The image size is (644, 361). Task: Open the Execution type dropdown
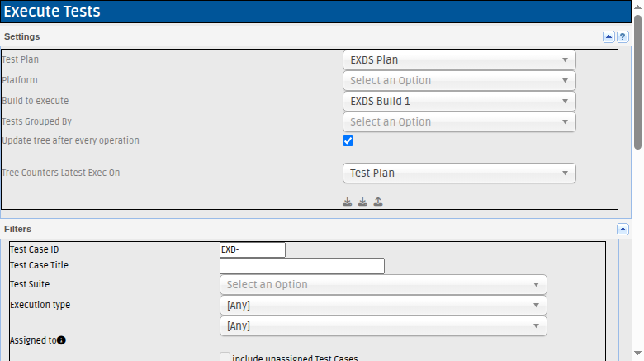point(383,305)
